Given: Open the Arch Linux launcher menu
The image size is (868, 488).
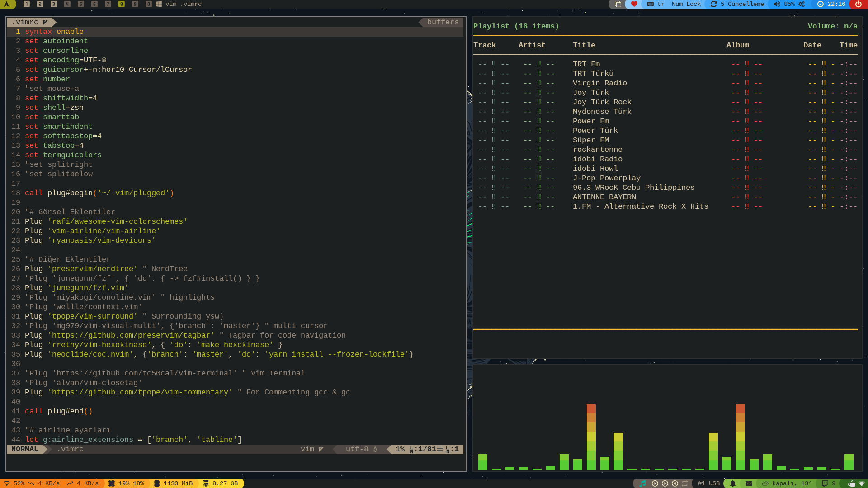Looking at the screenshot, I should (x=7, y=4).
